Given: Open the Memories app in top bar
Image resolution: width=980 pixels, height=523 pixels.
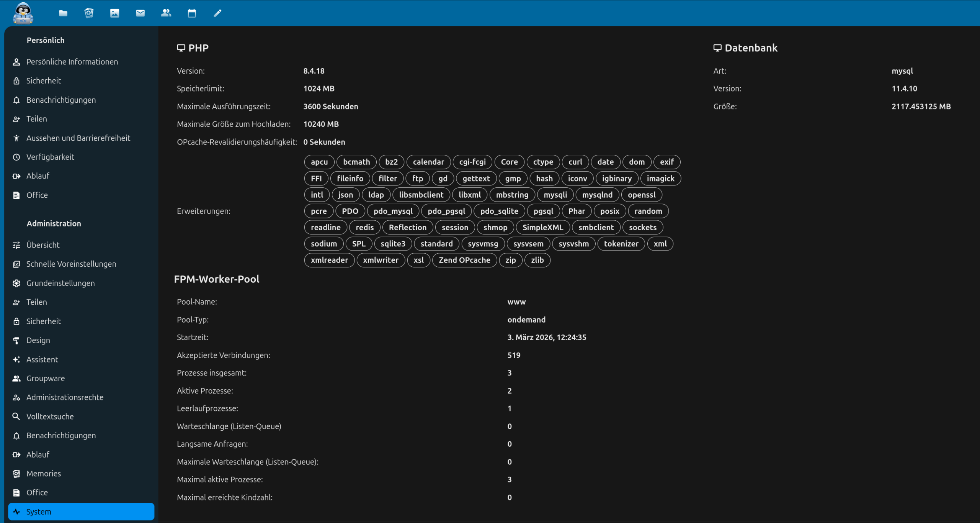Looking at the screenshot, I should (x=89, y=13).
